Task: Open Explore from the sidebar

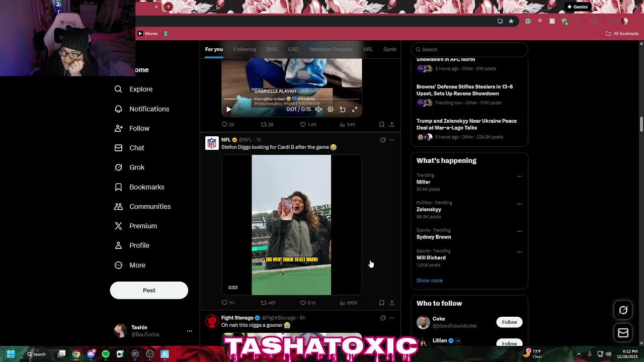Action: point(133,89)
